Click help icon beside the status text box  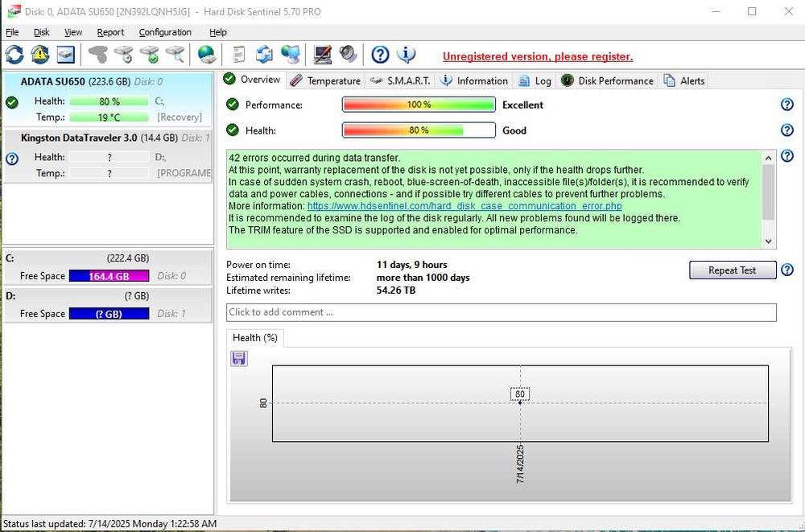[787, 155]
